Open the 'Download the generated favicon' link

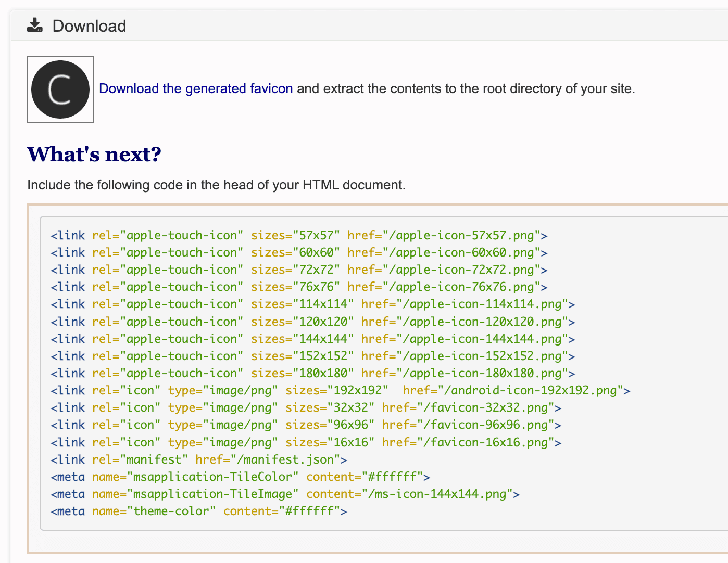(196, 88)
